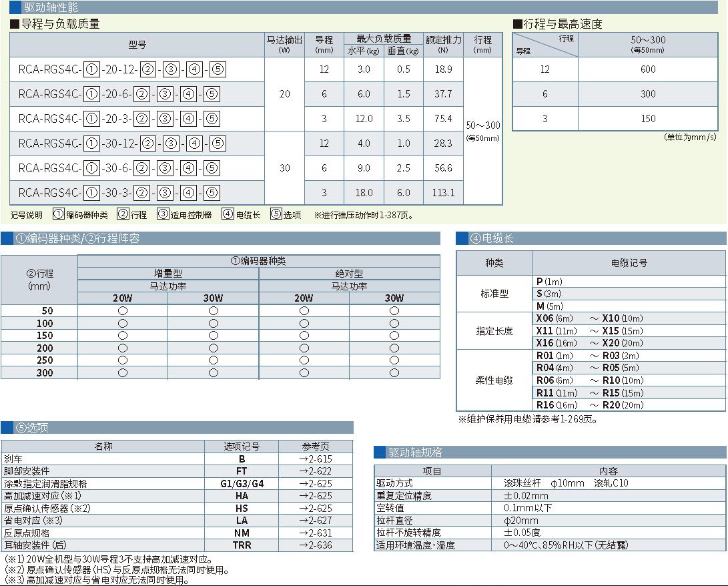This screenshot has height=586, width=728.
Task: Click the black square before 行程与最高速度
Action: point(518,24)
